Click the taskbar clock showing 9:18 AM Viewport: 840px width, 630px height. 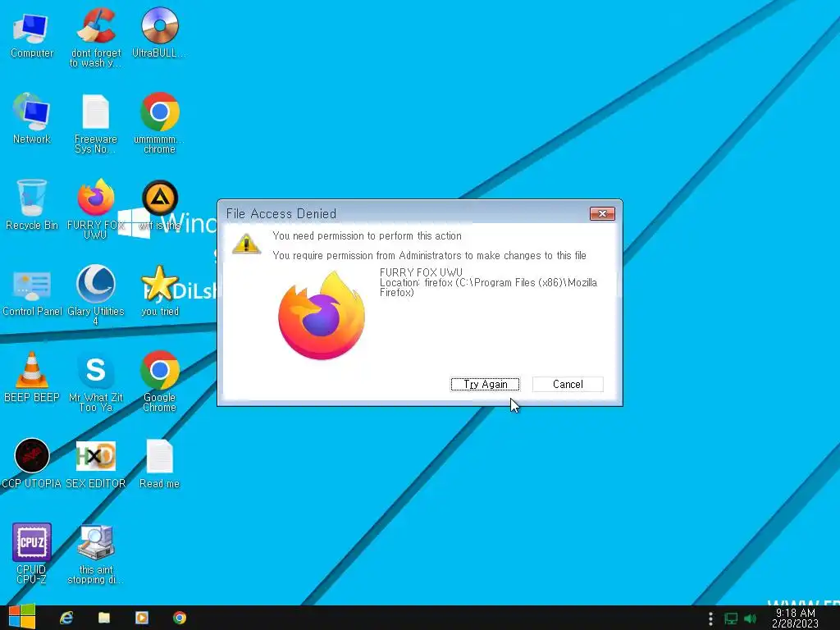(795, 619)
